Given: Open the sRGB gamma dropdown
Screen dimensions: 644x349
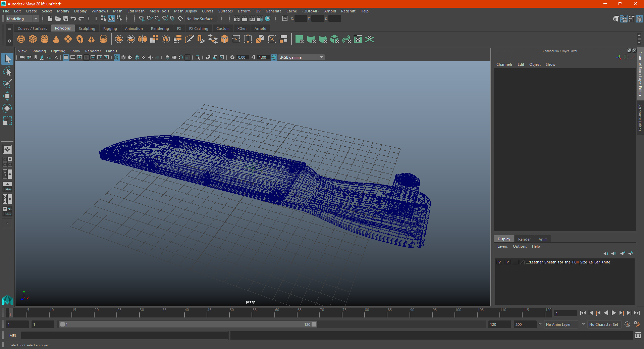Looking at the screenshot, I should point(302,57).
